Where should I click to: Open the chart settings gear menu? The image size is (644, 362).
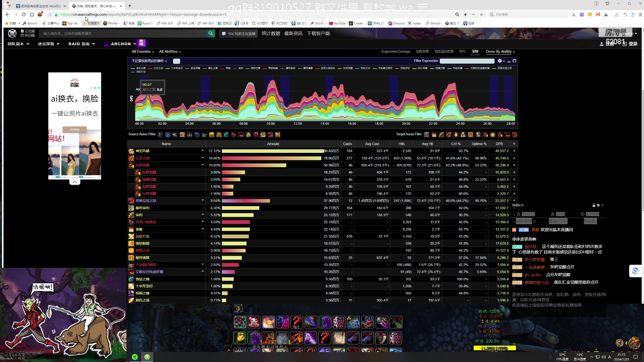[x=500, y=61]
